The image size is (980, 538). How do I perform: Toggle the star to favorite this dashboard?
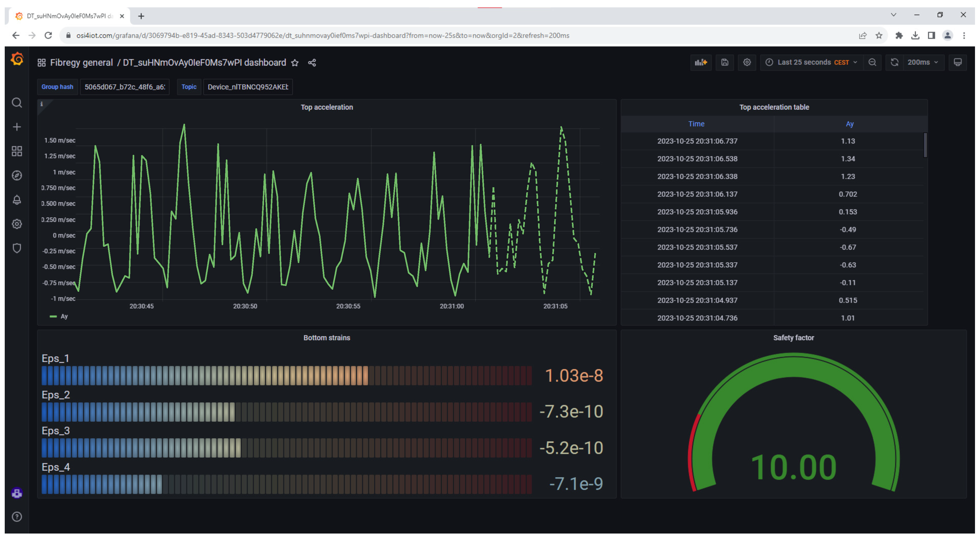297,62
